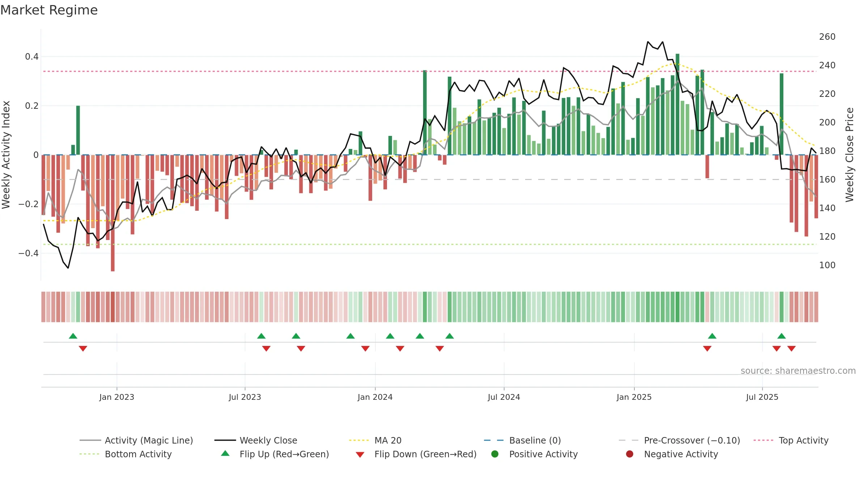Viewport: 868px width, 488px height.
Task: Click the source: sharemaestro.com text
Action: 798,371
